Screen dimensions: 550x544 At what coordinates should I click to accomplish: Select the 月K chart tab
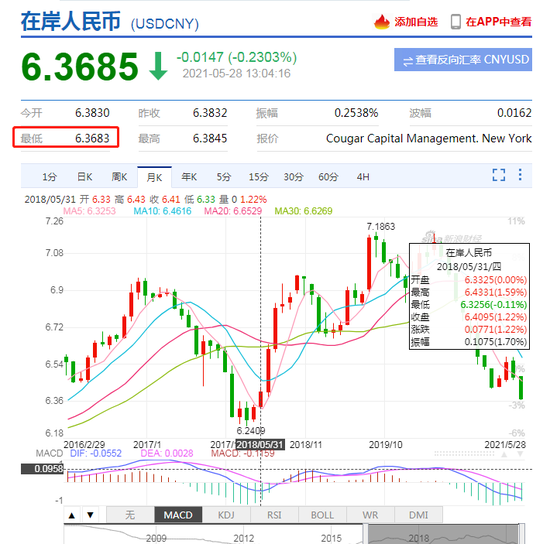tap(154, 177)
